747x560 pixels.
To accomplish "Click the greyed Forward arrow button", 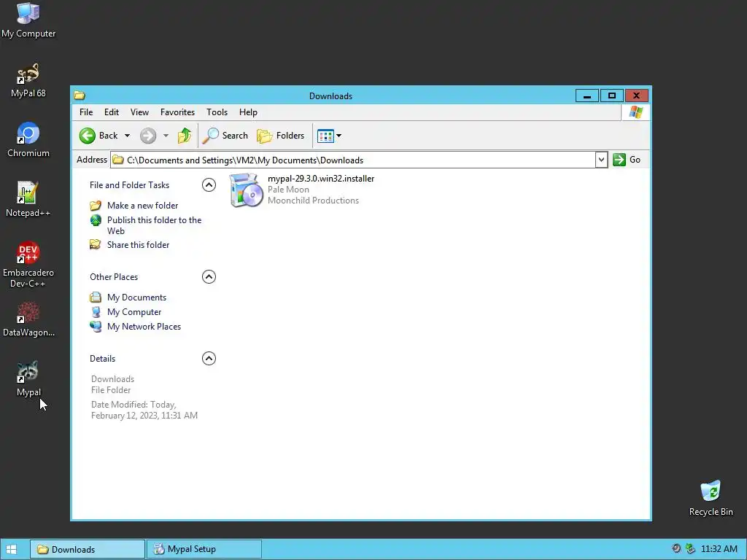I will pyautogui.click(x=148, y=136).
